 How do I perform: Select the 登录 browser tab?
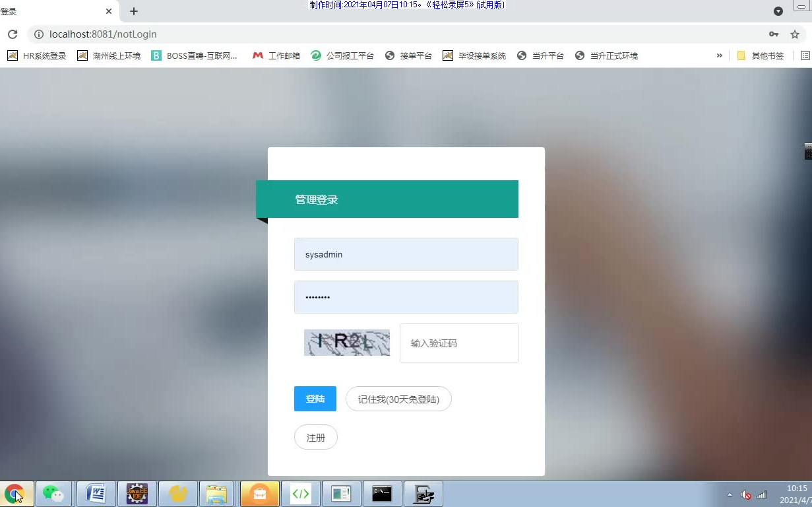tap(53, 11)
